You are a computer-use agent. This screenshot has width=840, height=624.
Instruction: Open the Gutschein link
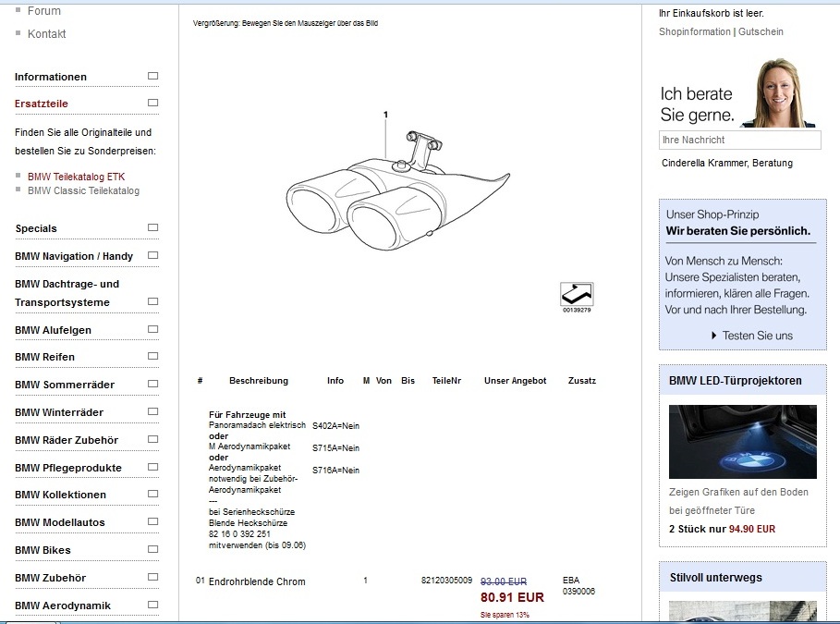[x=761, y=31]
